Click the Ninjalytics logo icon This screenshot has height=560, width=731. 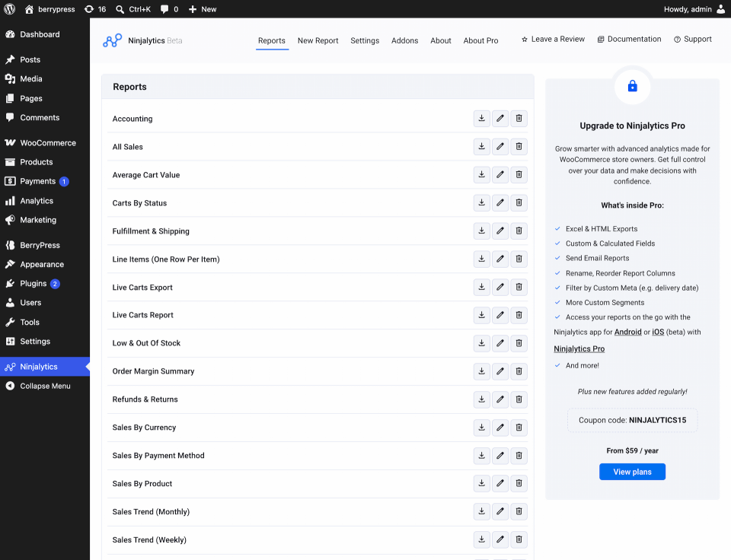point(113,40)
